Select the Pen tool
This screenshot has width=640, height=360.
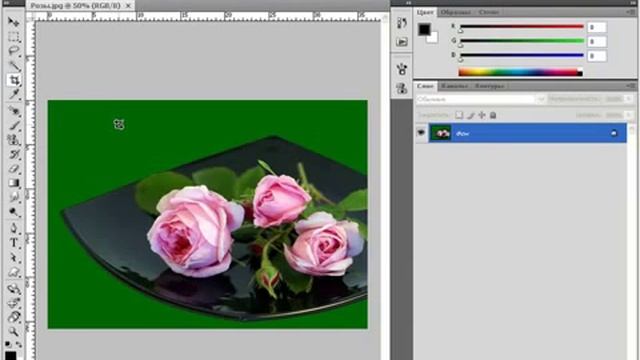[14, 228]
